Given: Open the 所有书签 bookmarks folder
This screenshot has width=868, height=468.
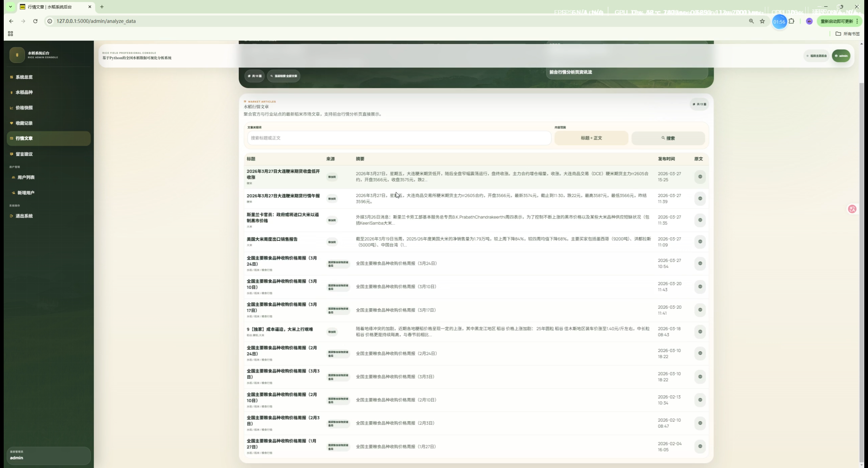Looking at the screenshot, I should (x=848, y=34).
